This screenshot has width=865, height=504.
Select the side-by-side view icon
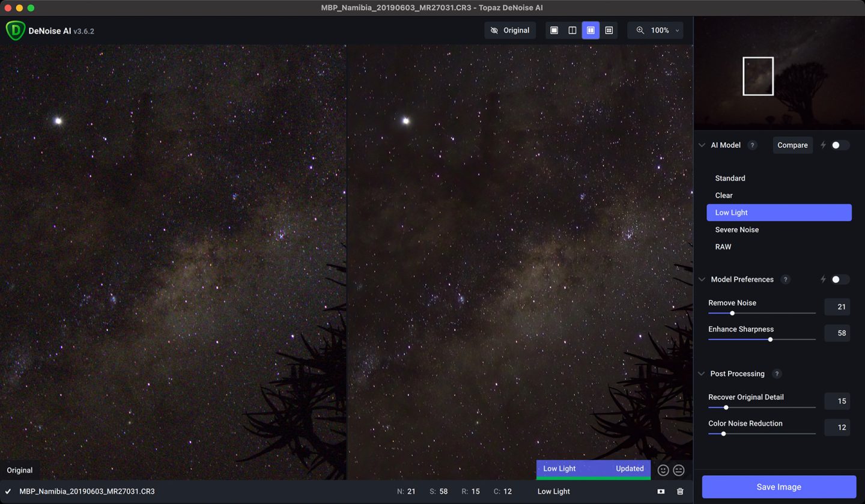[590, 31]
